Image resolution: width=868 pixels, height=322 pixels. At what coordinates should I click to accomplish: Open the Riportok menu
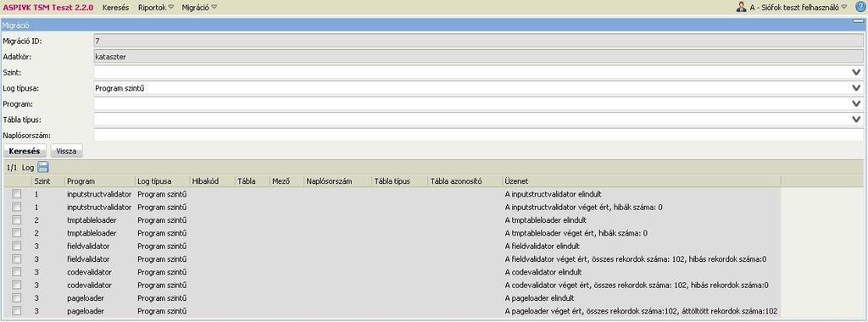(156, 8)
